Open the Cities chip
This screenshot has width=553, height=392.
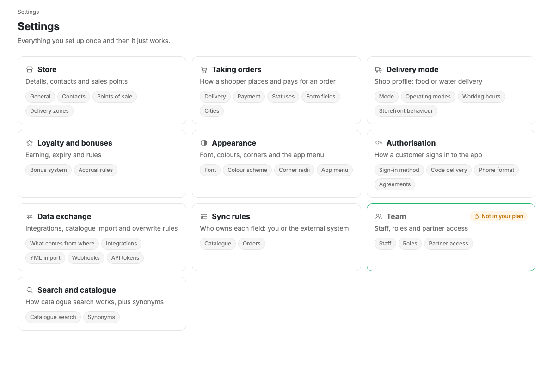(212, 110)
